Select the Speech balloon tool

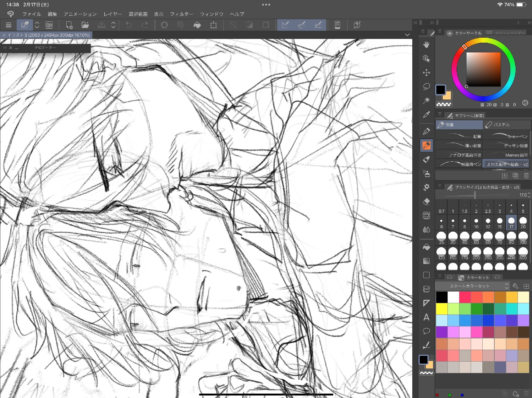click(x=426, y=331)
